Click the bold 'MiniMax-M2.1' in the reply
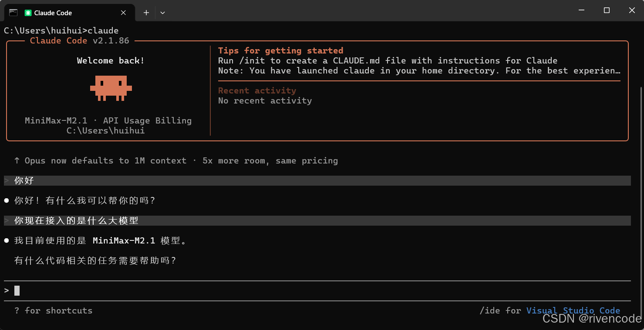Viewport: 644px width, 330px height. click(124, 240)
